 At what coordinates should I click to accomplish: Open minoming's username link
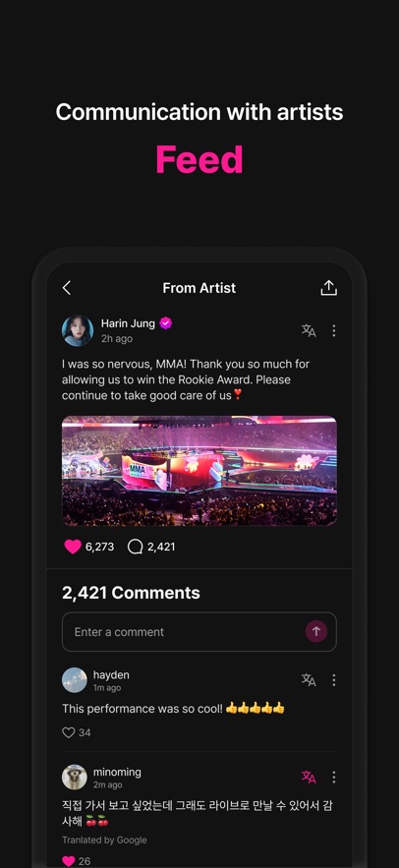(117, 772)
